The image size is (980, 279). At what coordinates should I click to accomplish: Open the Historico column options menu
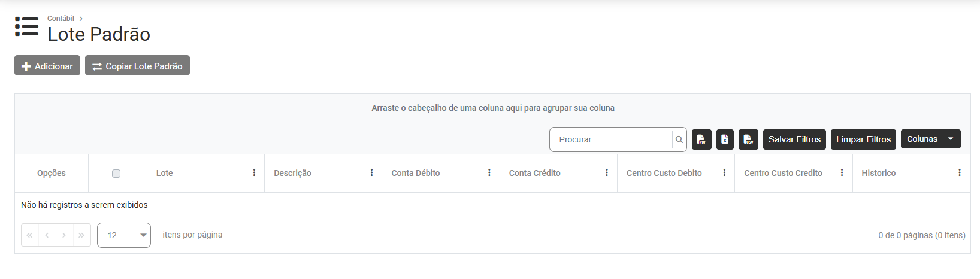tap(959, 173)
